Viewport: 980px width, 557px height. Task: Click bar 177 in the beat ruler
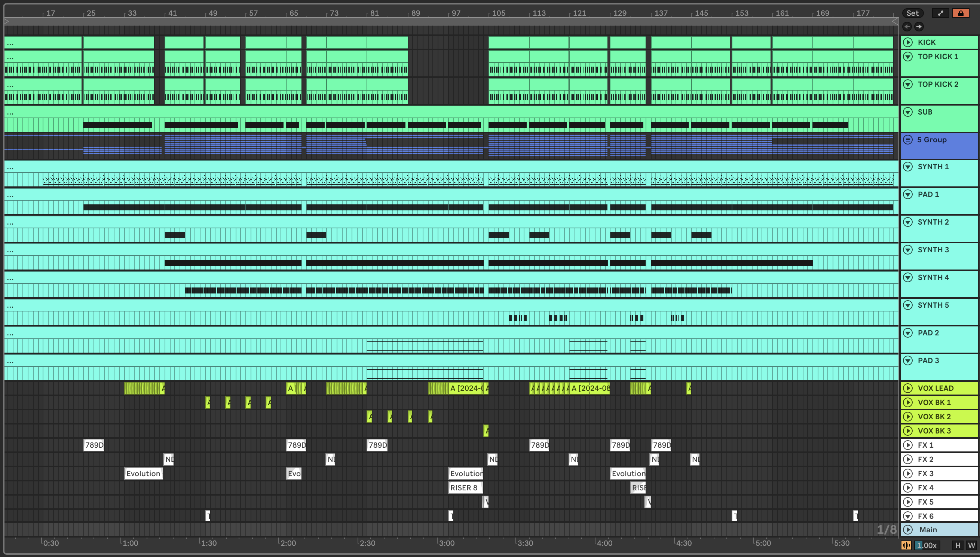[x=863, y=13]
